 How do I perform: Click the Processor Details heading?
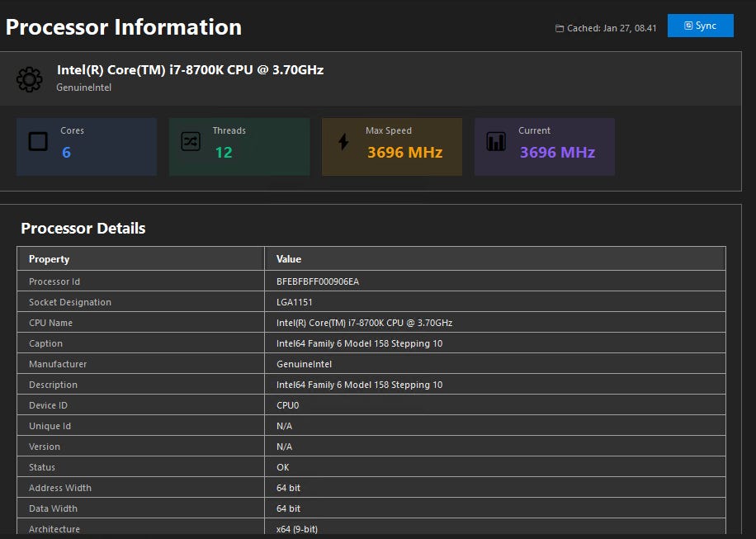pos(83,229)
